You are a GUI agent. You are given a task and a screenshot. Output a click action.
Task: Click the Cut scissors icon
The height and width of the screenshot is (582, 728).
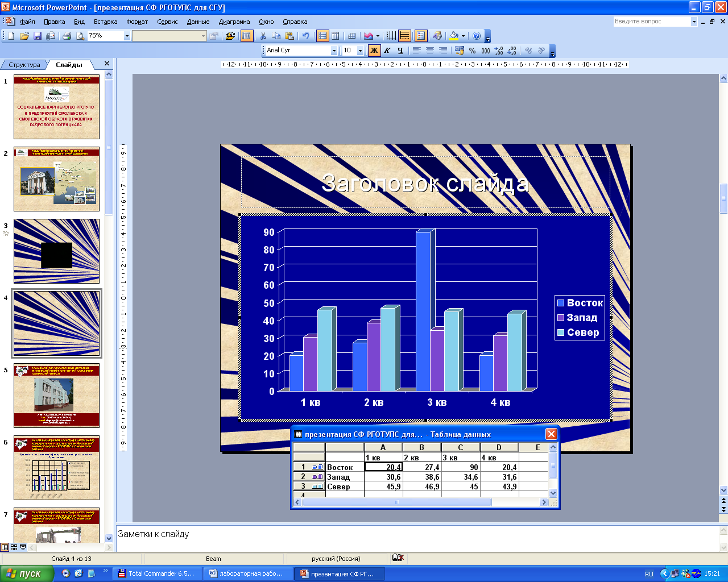[x=263, y=36]
